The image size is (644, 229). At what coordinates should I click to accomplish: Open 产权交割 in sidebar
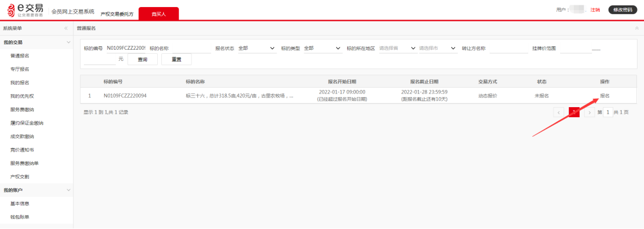(x=19, y=177)
